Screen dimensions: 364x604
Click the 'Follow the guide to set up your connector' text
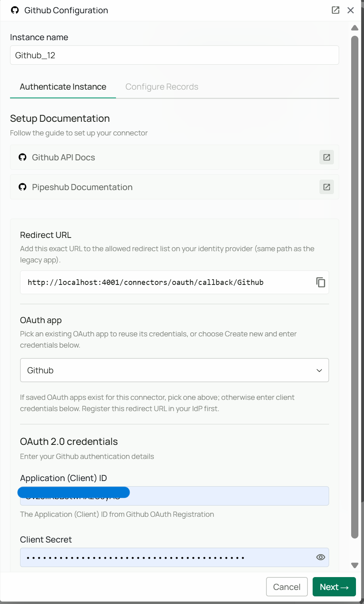coord(79,133)
